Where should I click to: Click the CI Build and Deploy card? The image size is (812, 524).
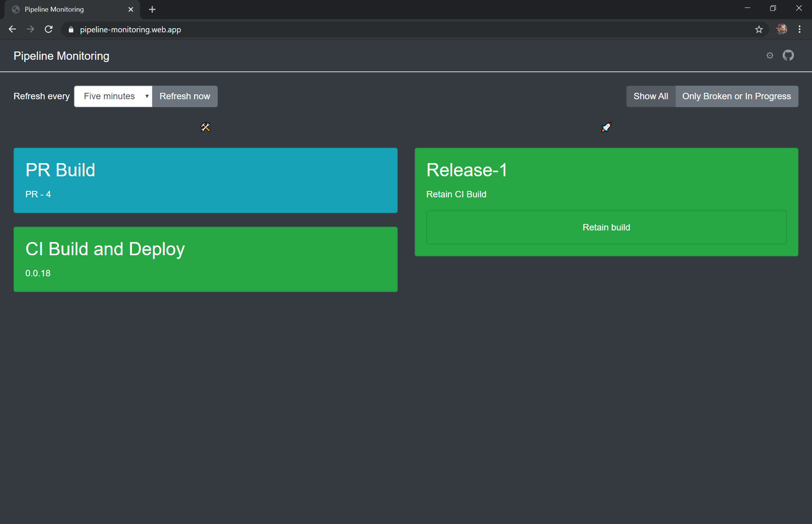point(205,259)
